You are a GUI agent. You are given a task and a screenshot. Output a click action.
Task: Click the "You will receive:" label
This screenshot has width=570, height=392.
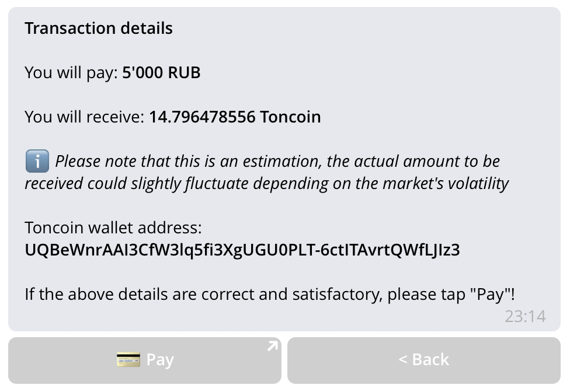[85, 117]
